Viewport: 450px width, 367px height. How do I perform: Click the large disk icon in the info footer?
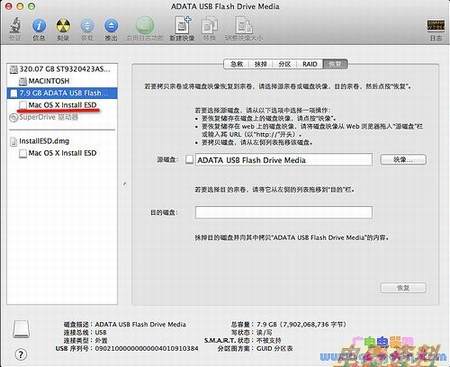[x=21, y=329]
